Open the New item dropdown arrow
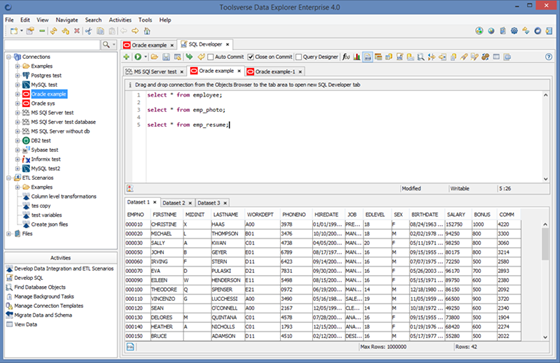The height and width of the screenshot is (363, 560). pos(21,31)
